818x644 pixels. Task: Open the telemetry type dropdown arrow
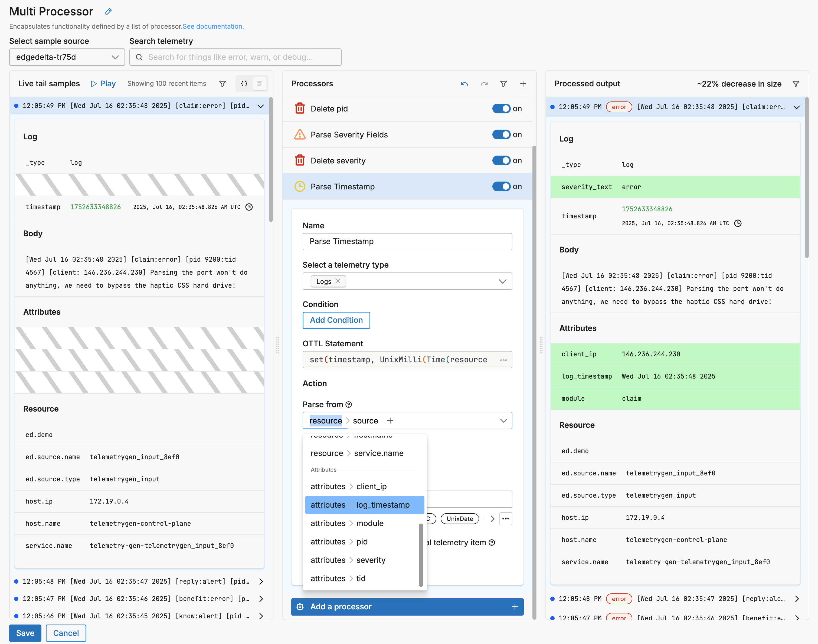tap(502, 281)
